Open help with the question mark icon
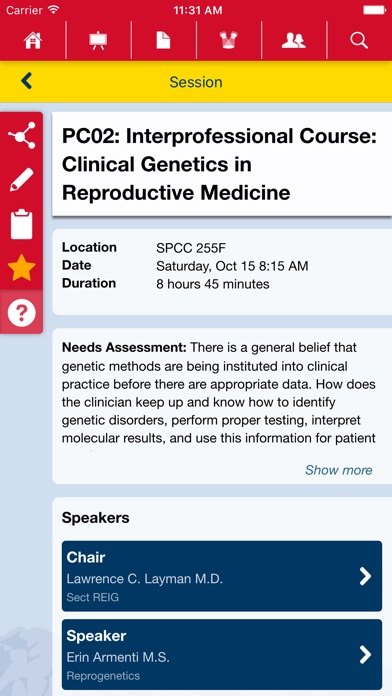392x696 pixels. pos(22,312)
